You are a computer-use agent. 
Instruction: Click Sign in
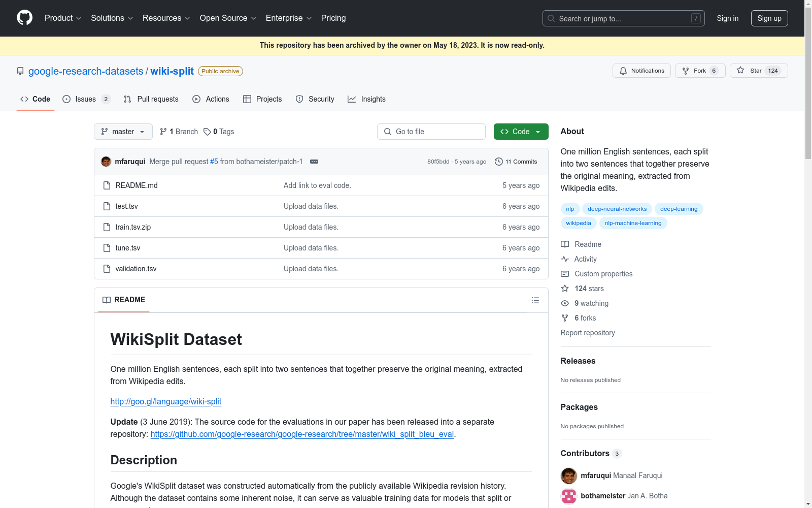click(x=727, y=18)
